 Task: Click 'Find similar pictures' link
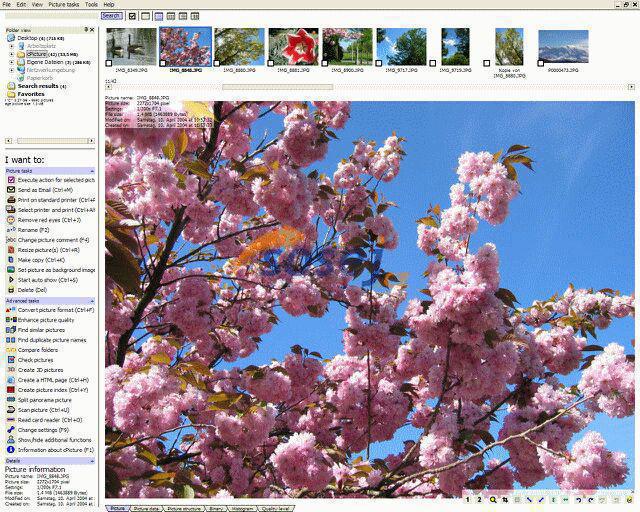pos(41,330)
